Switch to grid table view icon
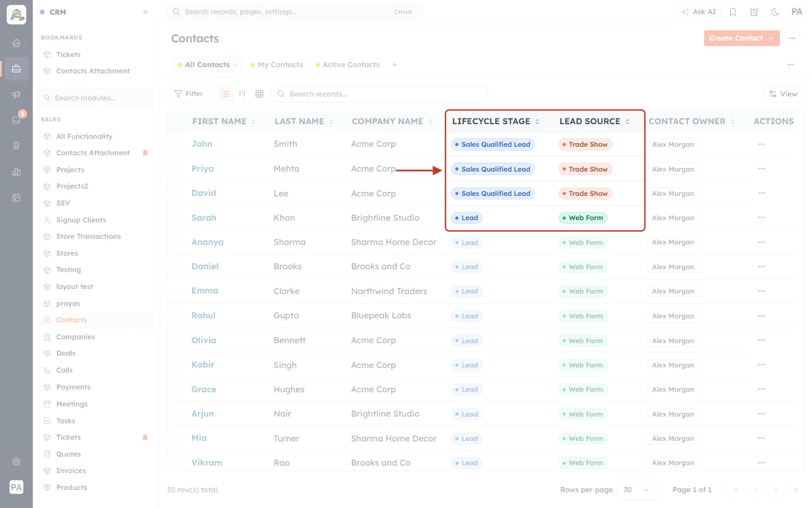The image size is (812, 508). [259, 94]
